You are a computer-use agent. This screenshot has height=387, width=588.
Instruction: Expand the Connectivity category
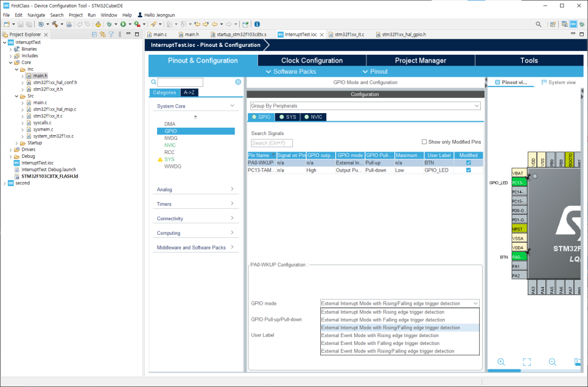(232, 218)
